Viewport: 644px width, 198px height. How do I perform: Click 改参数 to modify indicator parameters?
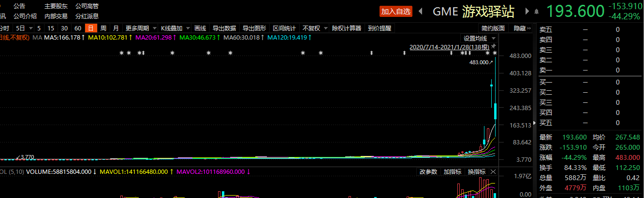click(x=428, y=172)
